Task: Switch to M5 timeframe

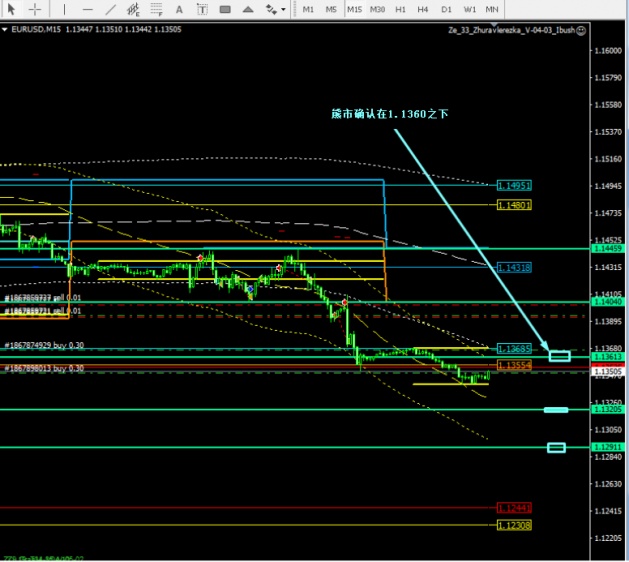Action: [x=331, y=9]
